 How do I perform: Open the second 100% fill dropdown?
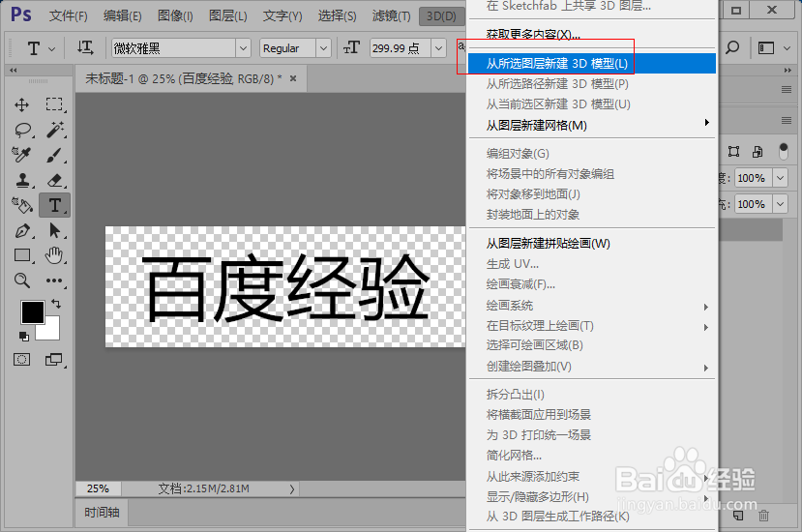click(x=780, y=204)
